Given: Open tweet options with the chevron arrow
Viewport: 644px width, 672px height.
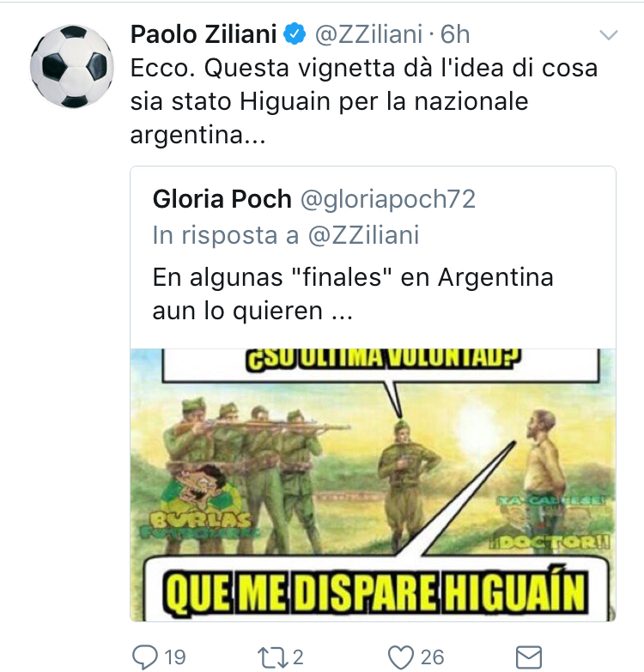Looking at the screenshot, I should pos(609,34).
